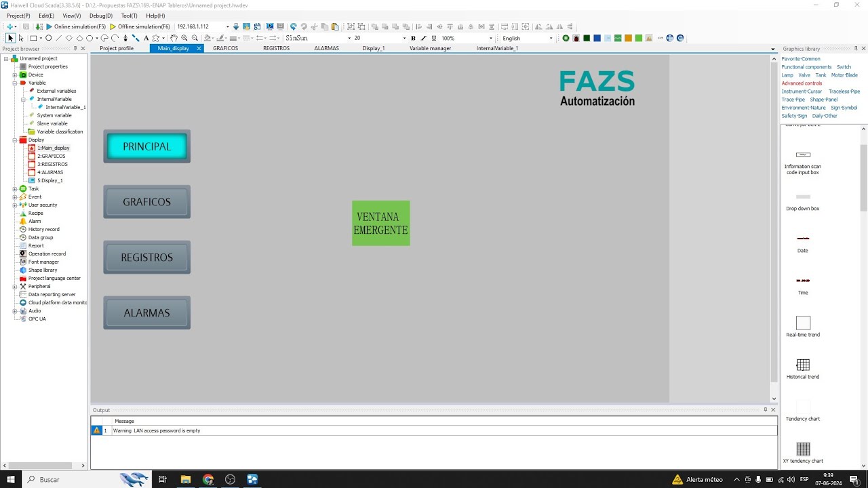Collapse the Variable tree node
Image resolution: width=868 pixels, height=488 pixels.
tap(14, 83)
